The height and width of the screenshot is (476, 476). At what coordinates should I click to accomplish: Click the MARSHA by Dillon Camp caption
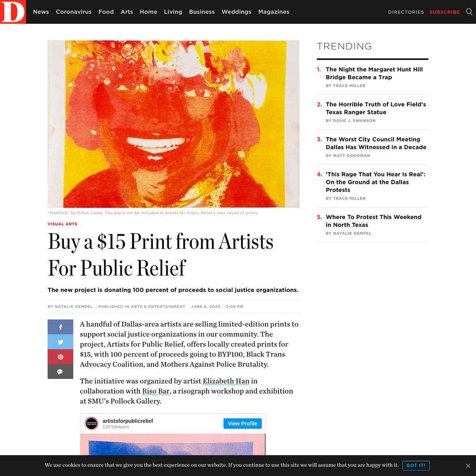tap(153, 213)
